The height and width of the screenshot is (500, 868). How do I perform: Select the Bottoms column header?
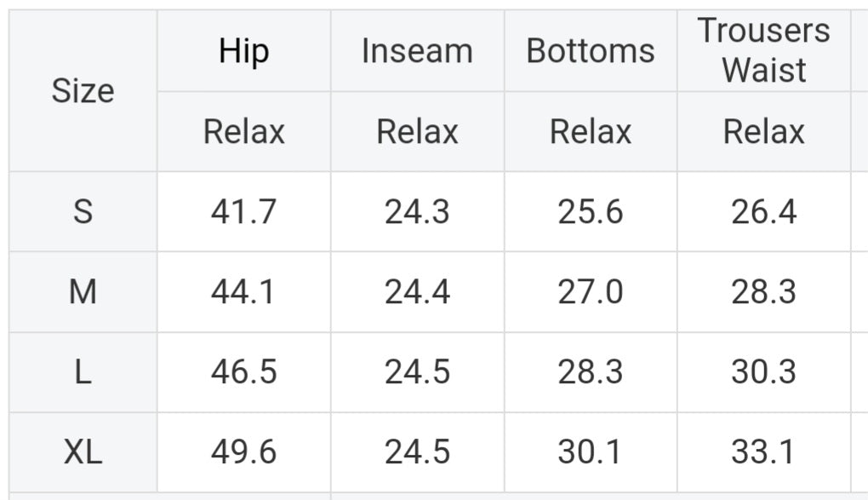point(591,51)
